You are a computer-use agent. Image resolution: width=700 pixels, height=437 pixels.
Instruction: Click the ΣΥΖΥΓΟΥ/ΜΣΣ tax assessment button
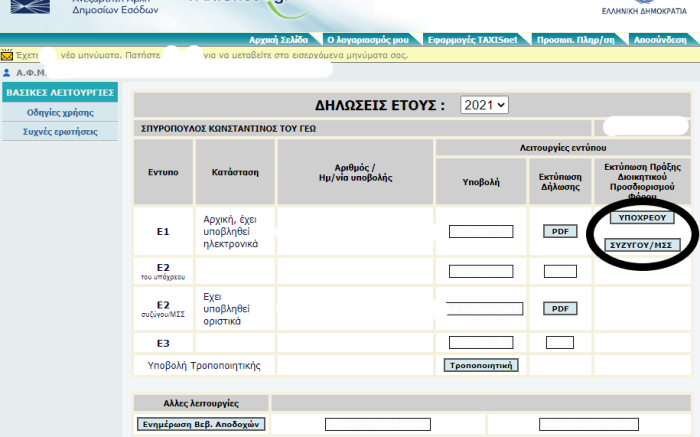pos(642,245)
